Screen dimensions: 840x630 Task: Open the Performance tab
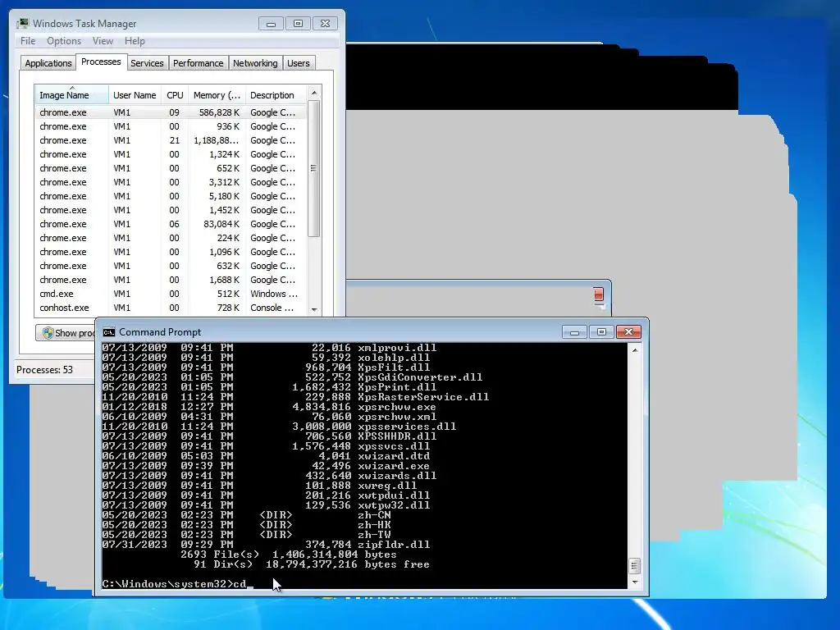pos(199,63)
